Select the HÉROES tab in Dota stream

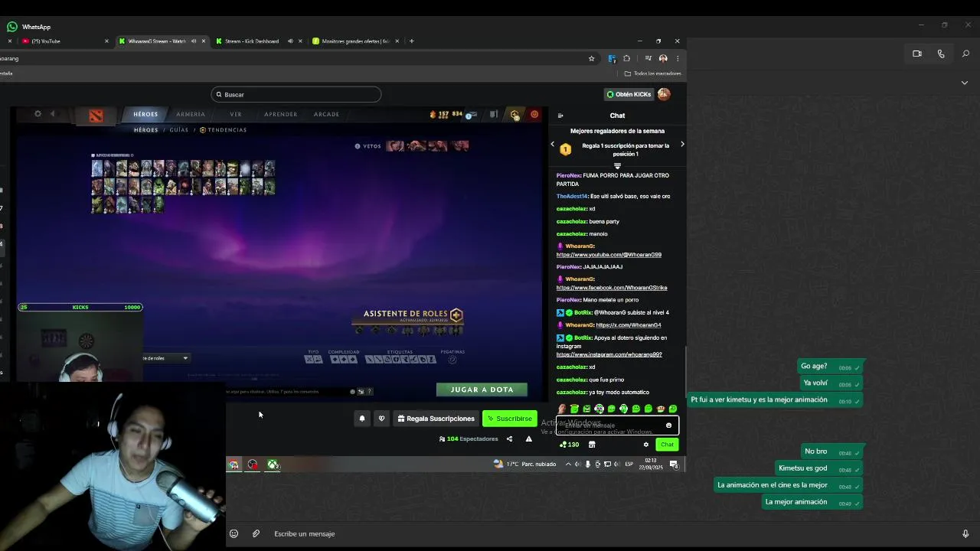point(145,114)
